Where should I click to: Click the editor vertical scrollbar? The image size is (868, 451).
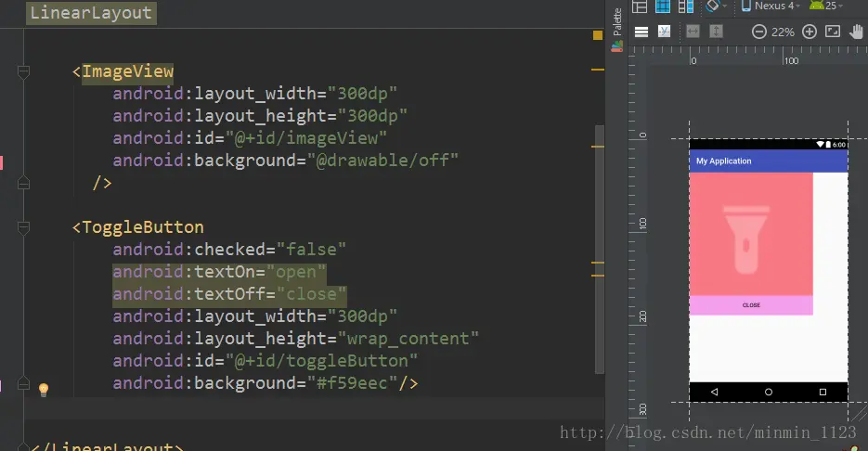click(600, 249)
